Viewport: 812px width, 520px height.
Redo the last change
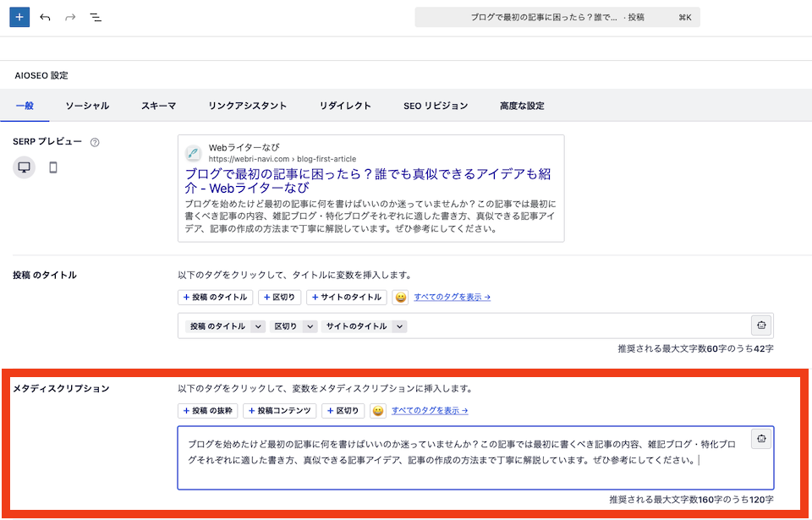70,17
